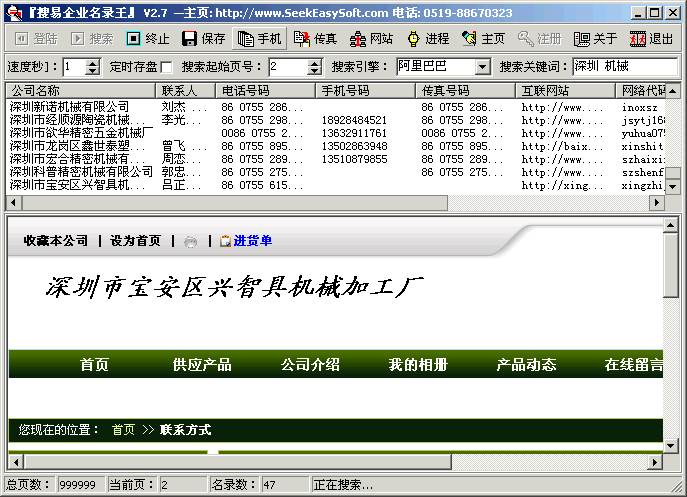Viewport: 687px width, 497px height.
Task: Sort by 手机号码 column header
Action: (365, 91)
